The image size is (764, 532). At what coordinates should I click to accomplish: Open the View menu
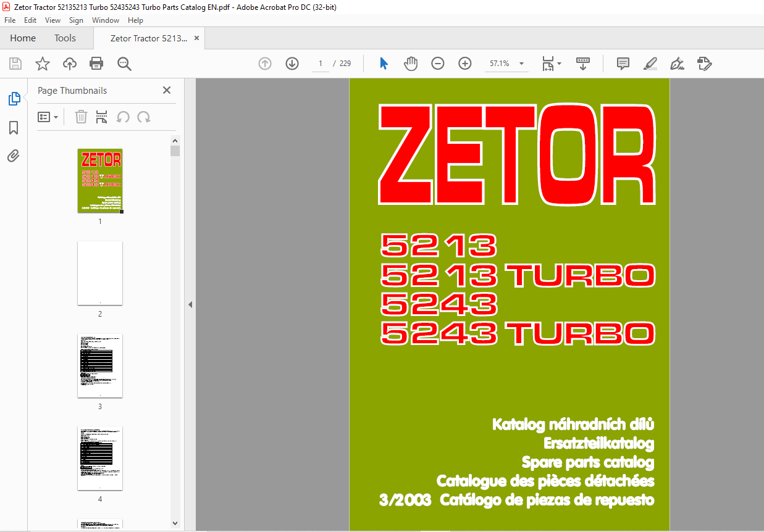[x=53, y=20]
